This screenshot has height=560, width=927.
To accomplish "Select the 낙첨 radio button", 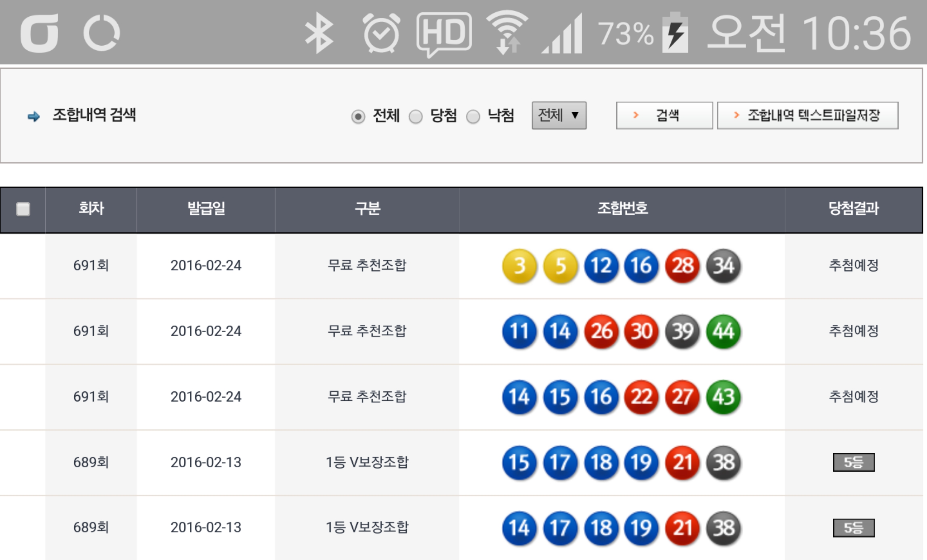I will coord(473,116).
